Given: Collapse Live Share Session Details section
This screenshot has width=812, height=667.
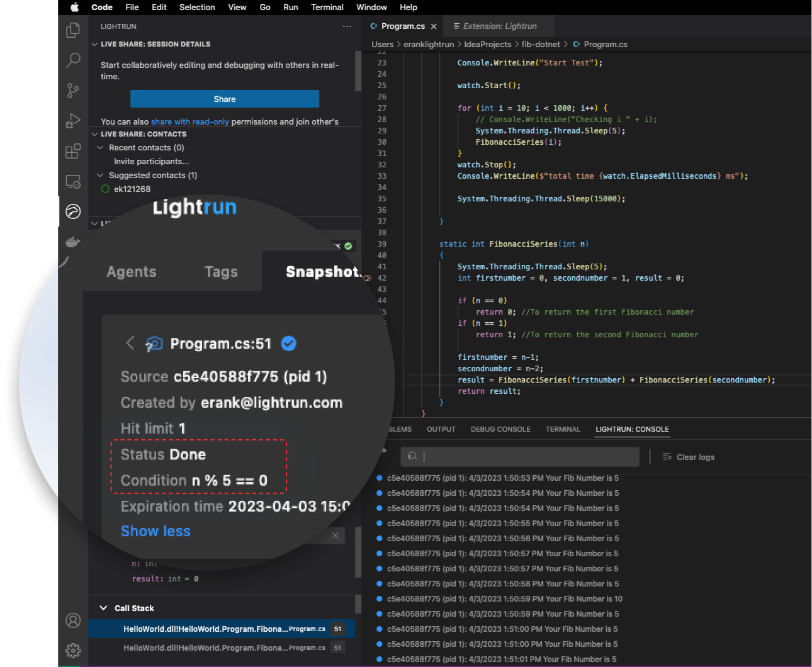Looking at the screenshot, I should (94, 44).
